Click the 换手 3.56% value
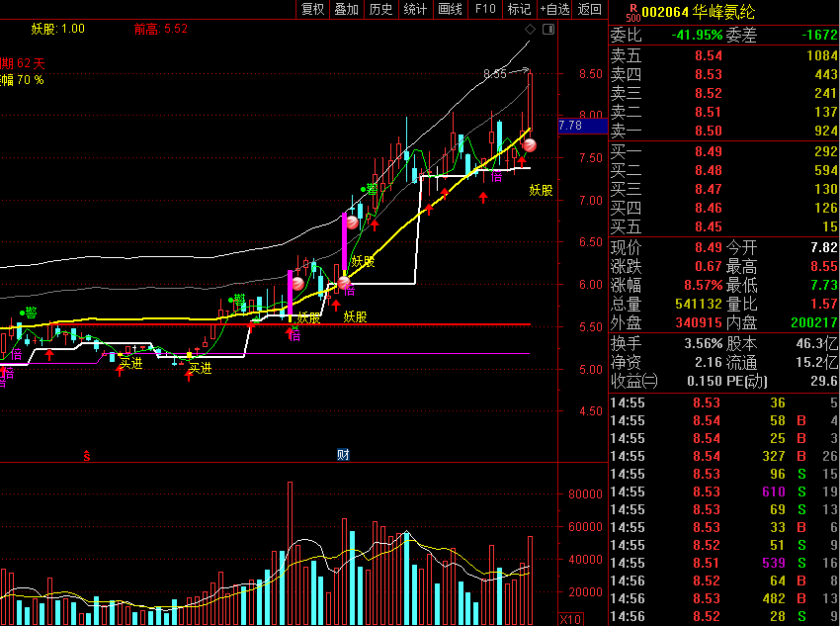 pos(704,343)
